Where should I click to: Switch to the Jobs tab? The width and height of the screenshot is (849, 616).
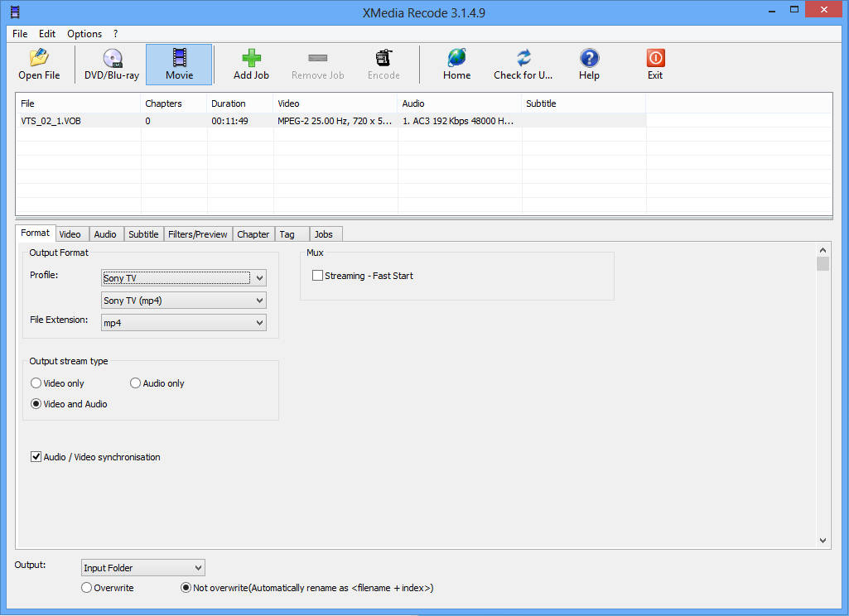point(324,234)
